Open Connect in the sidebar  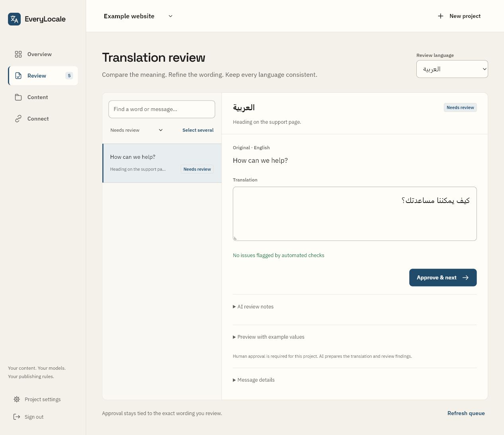(43, 119)
